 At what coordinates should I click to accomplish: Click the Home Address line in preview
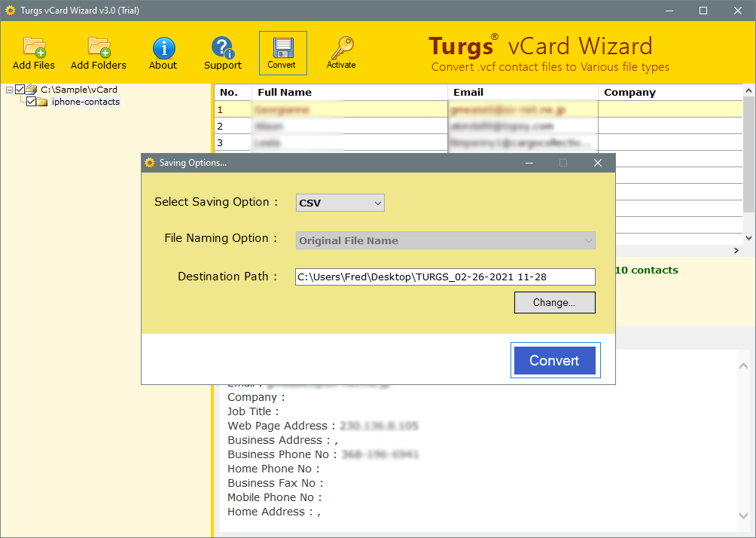274,512
